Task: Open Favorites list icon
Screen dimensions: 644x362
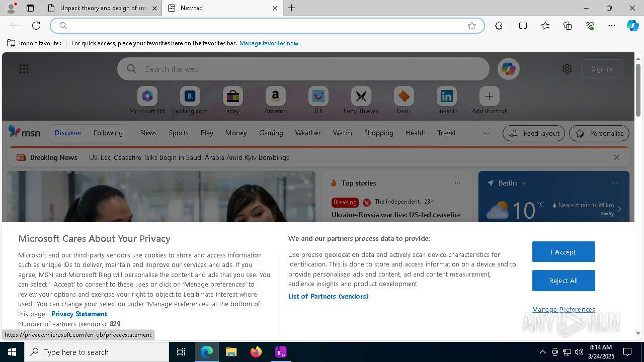Action: click(545, 26)
